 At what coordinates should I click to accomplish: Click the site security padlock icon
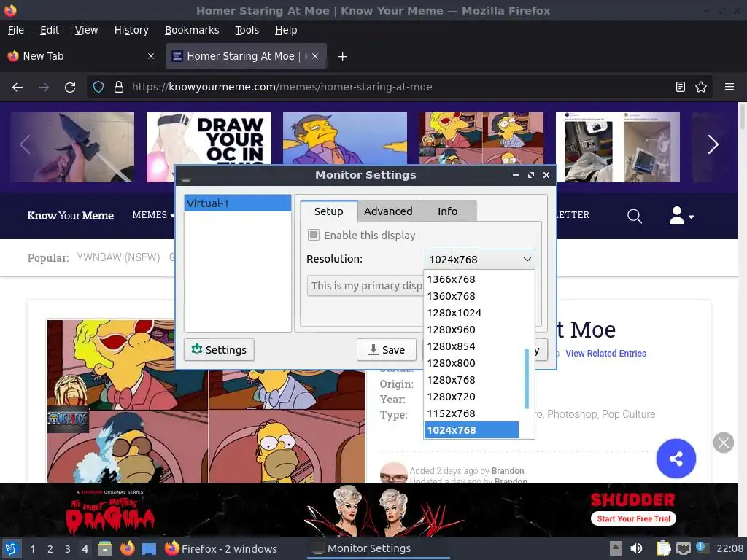coord(119,87)
